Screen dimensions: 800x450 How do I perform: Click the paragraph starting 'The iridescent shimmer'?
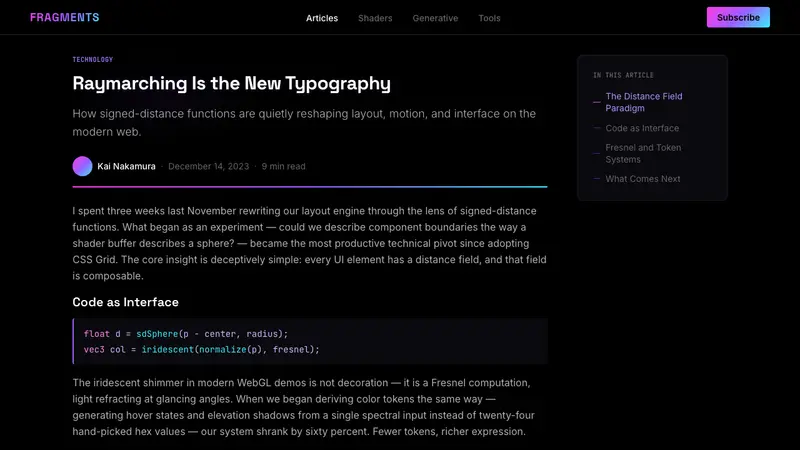click(x=304, y=407)
